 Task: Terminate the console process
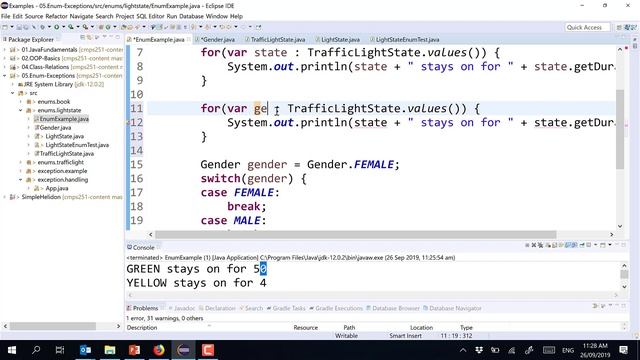(527, 245)
